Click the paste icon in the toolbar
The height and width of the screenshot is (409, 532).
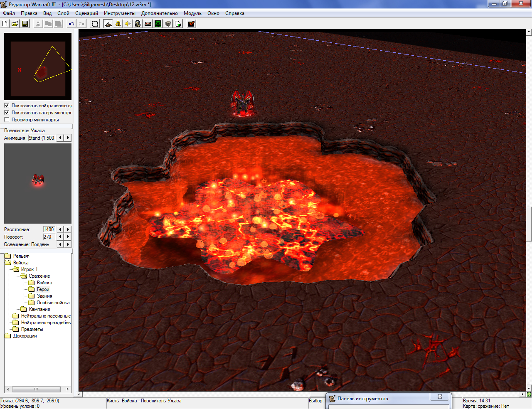(58, 24)
